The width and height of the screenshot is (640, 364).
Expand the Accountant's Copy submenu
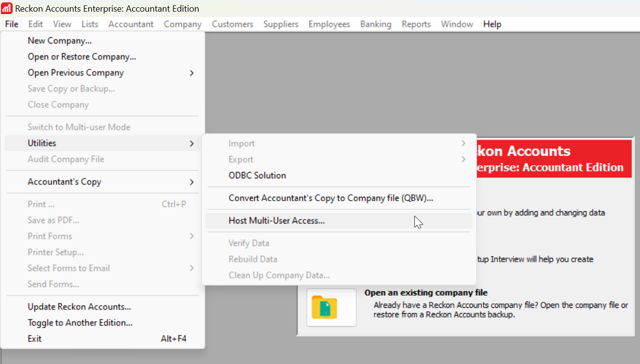click(102, 182)
